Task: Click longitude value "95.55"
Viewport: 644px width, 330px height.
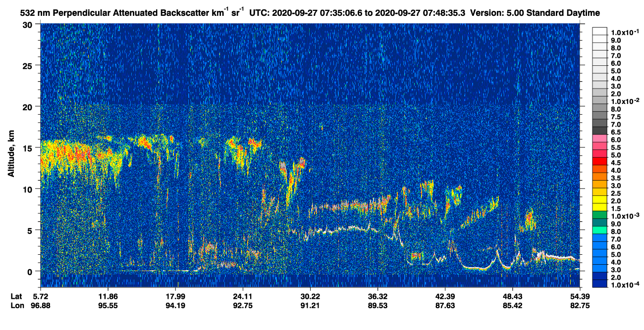Action: (x=108, y=306)
